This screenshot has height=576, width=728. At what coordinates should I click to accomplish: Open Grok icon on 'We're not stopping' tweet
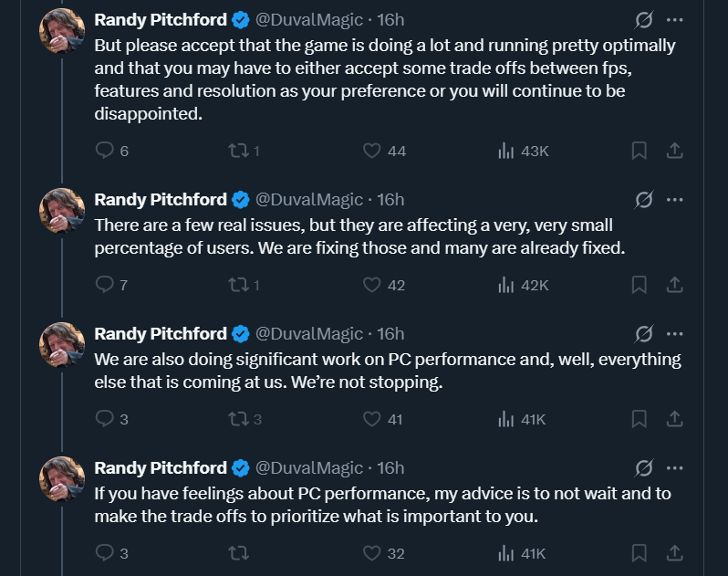click(x=643, y=334)
